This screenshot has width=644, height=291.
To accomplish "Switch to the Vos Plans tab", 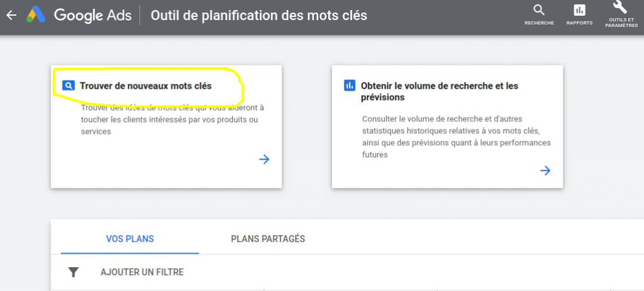I will click(x=130, y=239).
